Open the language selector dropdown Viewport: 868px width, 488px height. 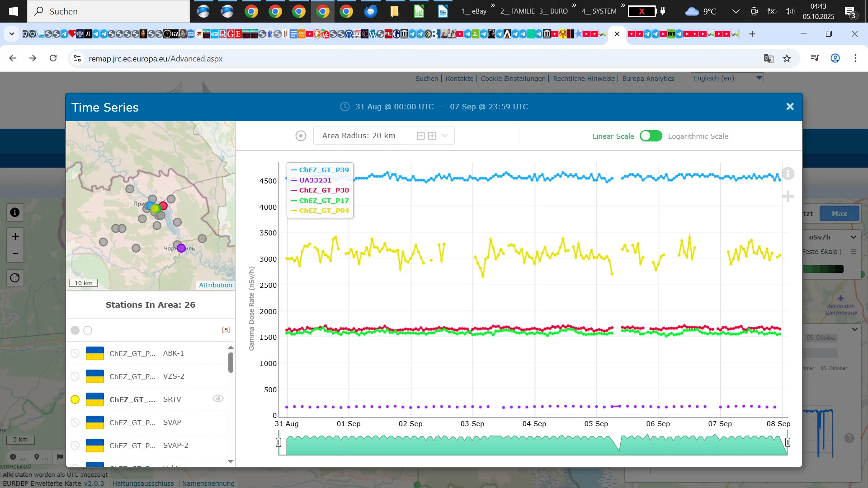coord(727,78)
